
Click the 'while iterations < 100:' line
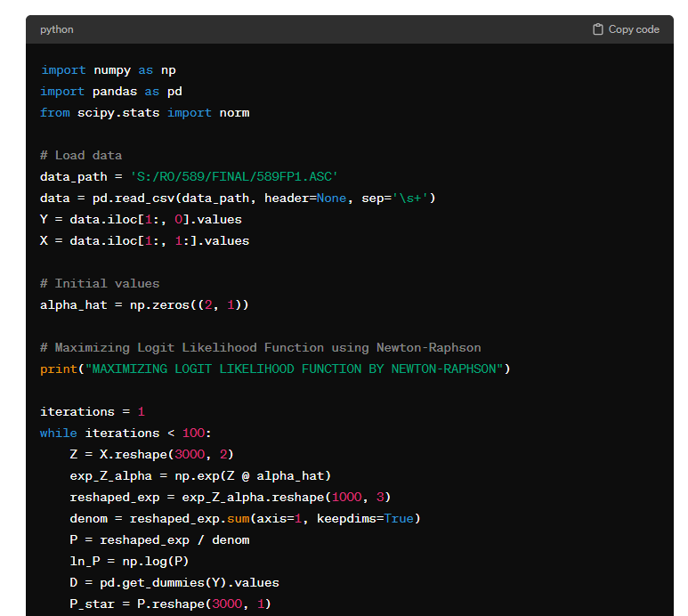[125, 433]
